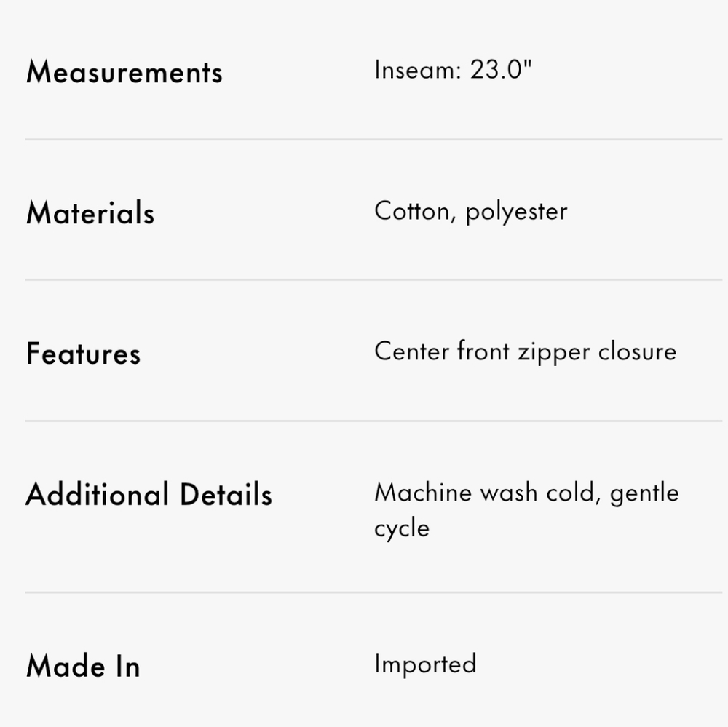The height and width of the screenshot is (727, 728).
Task: Click the Cotton, polyester text
Action: pos(471,212)
